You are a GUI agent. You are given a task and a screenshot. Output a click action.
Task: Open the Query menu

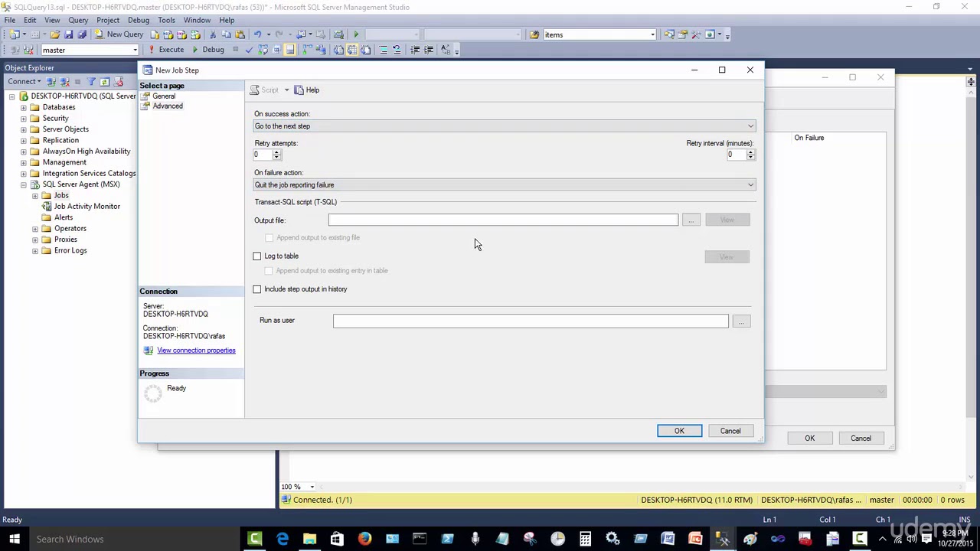pos(78,20)
